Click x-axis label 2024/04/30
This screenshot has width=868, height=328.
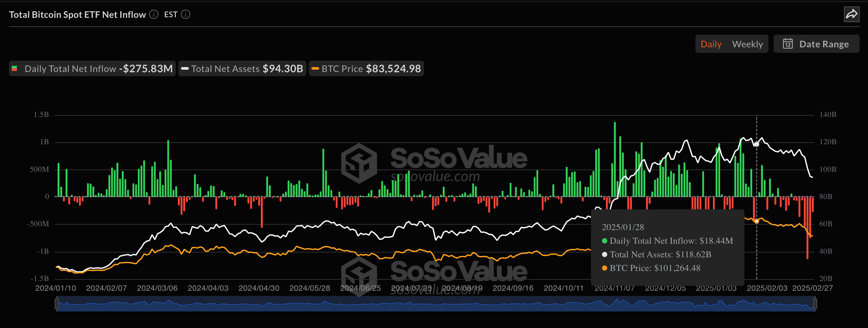point(259,288)
